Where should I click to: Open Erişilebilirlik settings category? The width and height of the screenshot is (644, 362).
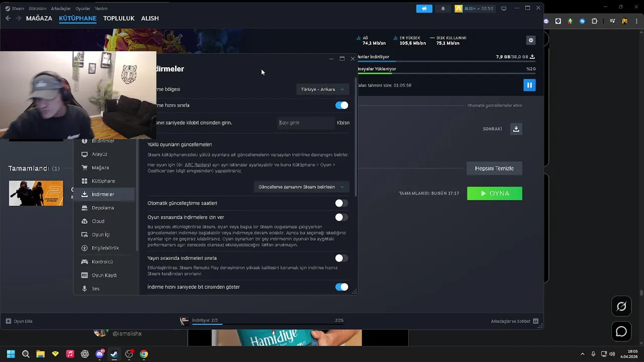coord(106,248)
